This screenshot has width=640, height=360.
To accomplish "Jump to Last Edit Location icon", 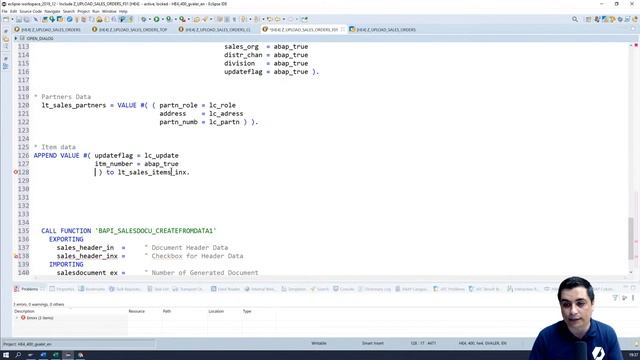I will 270,19.
